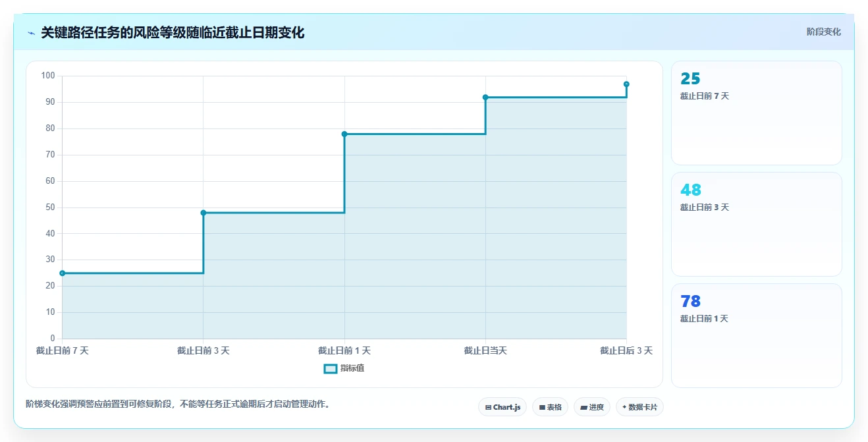868x442 pixels.
Task: Click the y-axis value 50
Action: coord(50,207)
